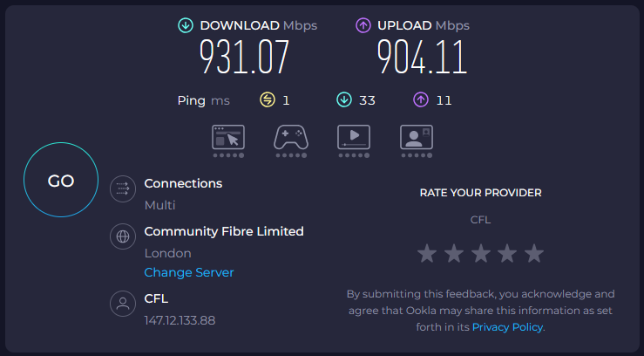The width and height of the screenshot is (644, 356).
Task: Click the Community Fibre Limited server name
Action: pos(224,231)
